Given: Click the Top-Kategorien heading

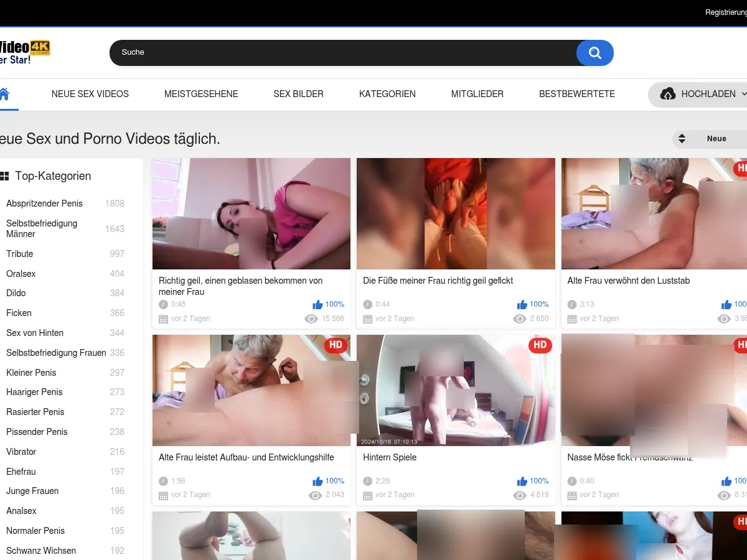Looking at the screenshot, I should 53,177.
